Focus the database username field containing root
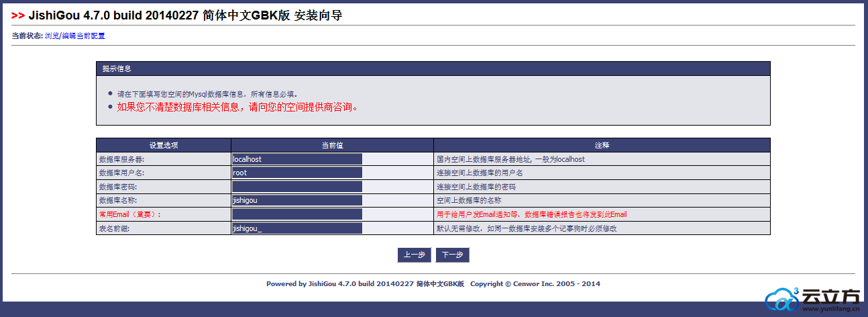The height and width of the screenshot is (317, 868). (x=297, y=173)
